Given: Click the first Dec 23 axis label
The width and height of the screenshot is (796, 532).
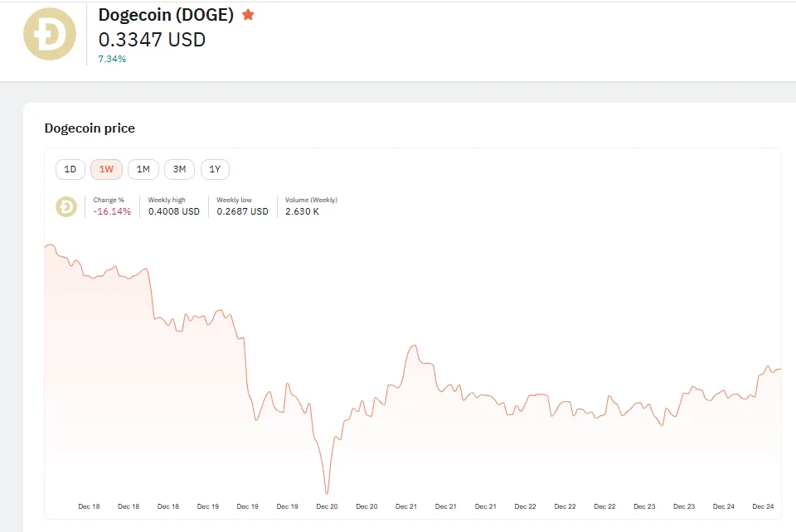Looking at the screenshot, I should coord(644,506).
